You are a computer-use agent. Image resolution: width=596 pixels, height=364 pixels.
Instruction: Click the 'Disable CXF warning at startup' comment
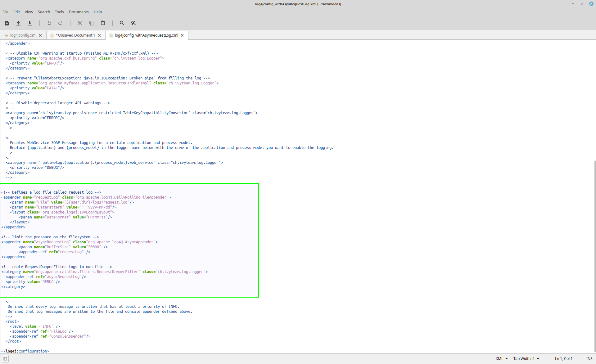pos(82,53)
